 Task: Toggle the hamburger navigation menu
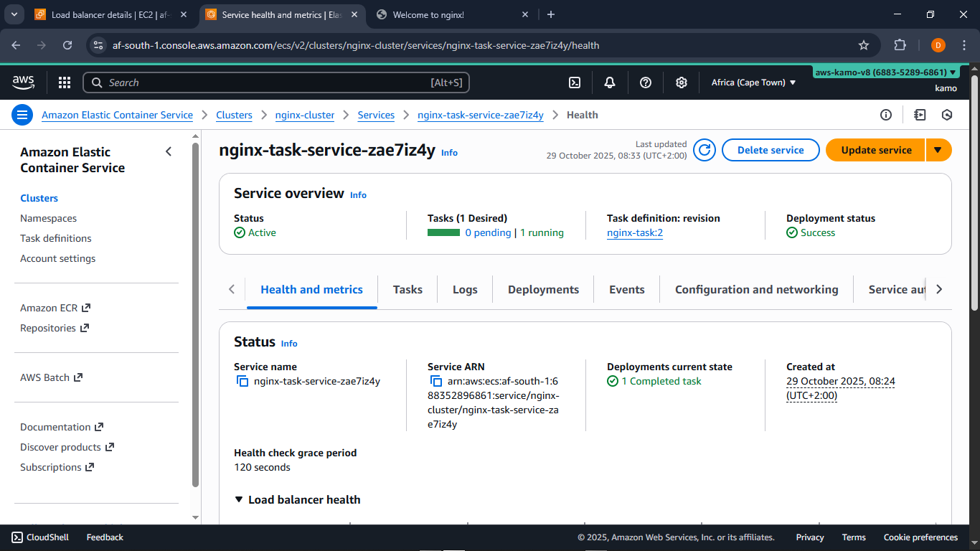click(22, 115)
